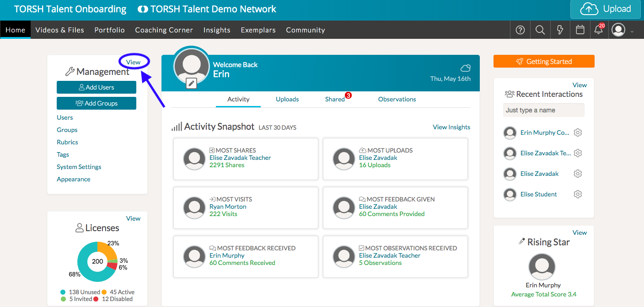Image resolution: width=644 pixels, height=307 pixels.
Task: Open the calendar icon in navbar
Action: click(x=580, y=30)
